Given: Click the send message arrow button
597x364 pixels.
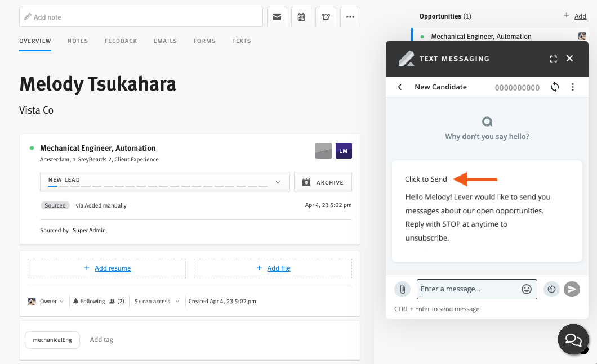Looking at the screenshot, I should 572,289.
